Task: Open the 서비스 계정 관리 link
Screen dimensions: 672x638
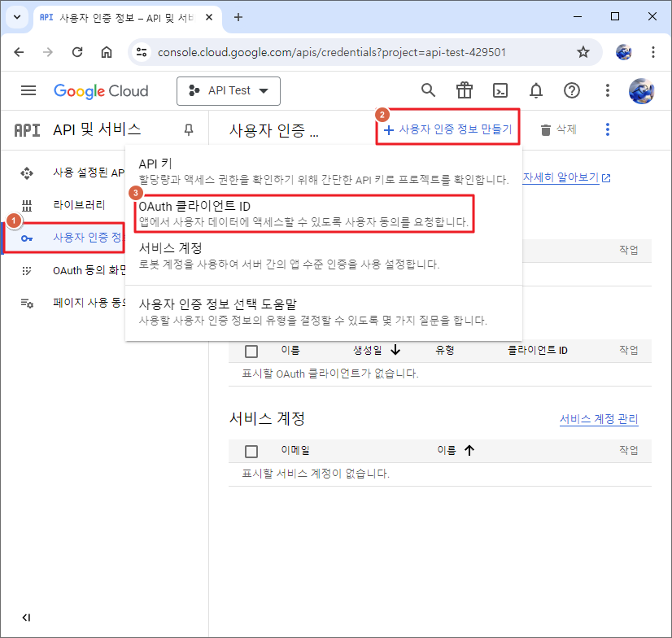Action: point(599,419)
